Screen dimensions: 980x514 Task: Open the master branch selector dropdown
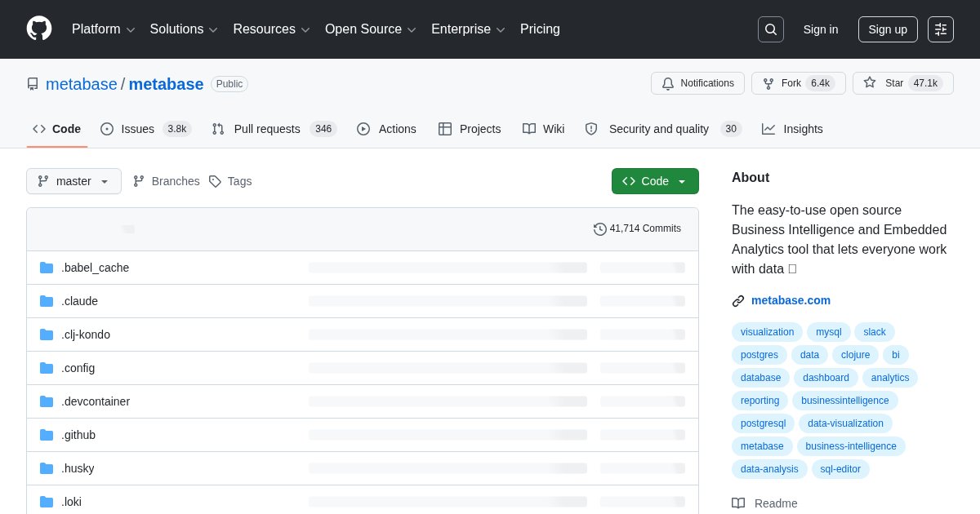[x=73, y=181]
